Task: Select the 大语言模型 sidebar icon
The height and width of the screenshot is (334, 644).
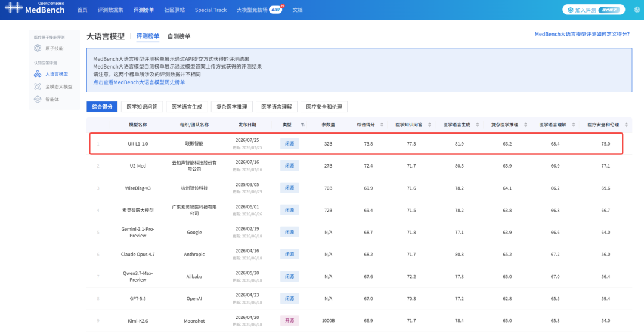Action: [x=38, y=74]
